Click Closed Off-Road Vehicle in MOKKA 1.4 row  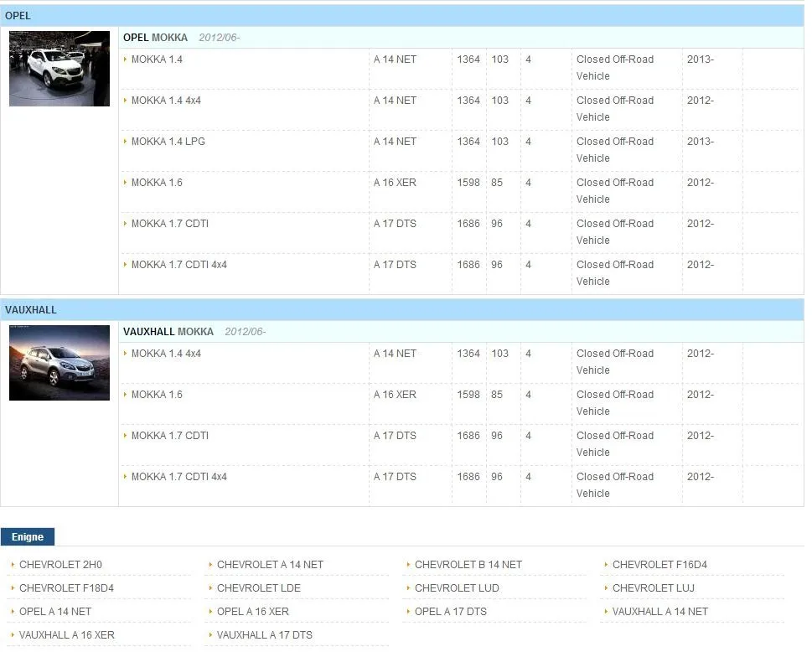[x=615, y=68]
